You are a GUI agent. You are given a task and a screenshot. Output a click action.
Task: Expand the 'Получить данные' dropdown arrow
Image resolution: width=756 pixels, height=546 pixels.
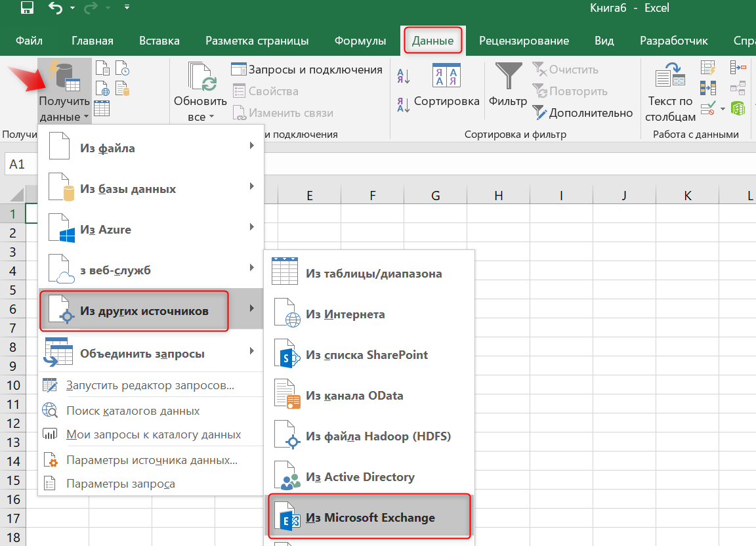[86, 117]
